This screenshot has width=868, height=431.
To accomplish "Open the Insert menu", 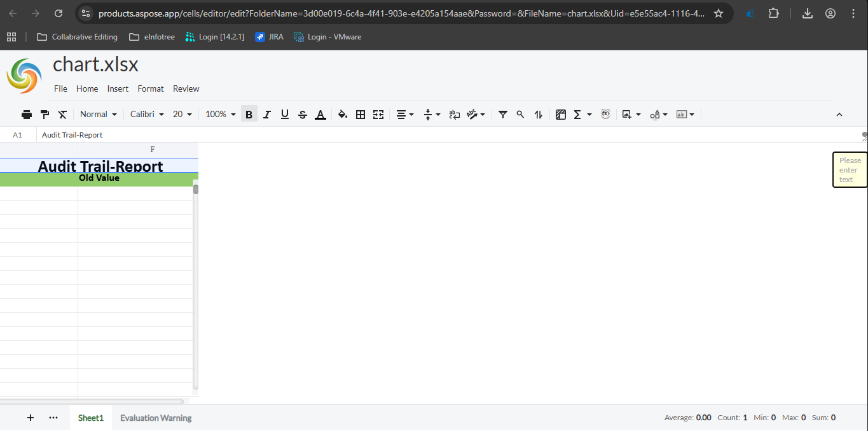I will (118, 88).
